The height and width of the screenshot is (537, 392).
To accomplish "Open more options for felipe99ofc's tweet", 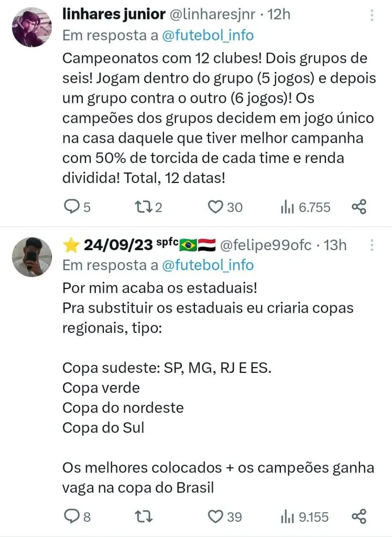I will tap(373, 245).
